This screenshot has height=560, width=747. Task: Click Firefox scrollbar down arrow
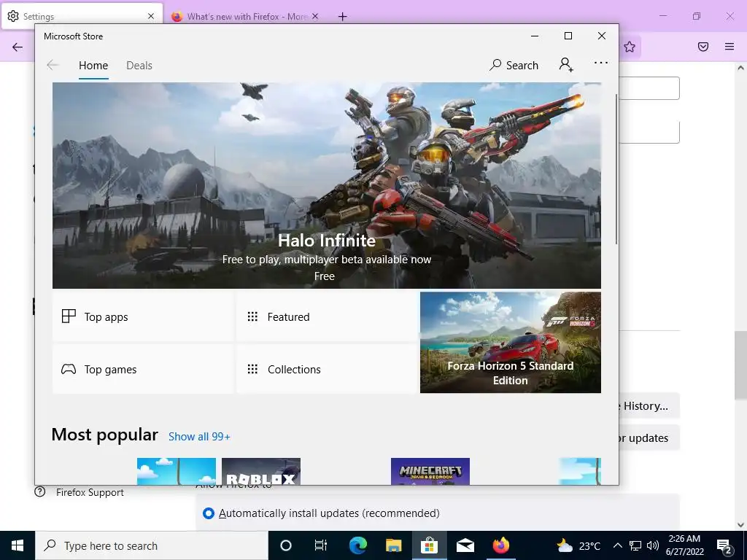click(x=740, y=525)
